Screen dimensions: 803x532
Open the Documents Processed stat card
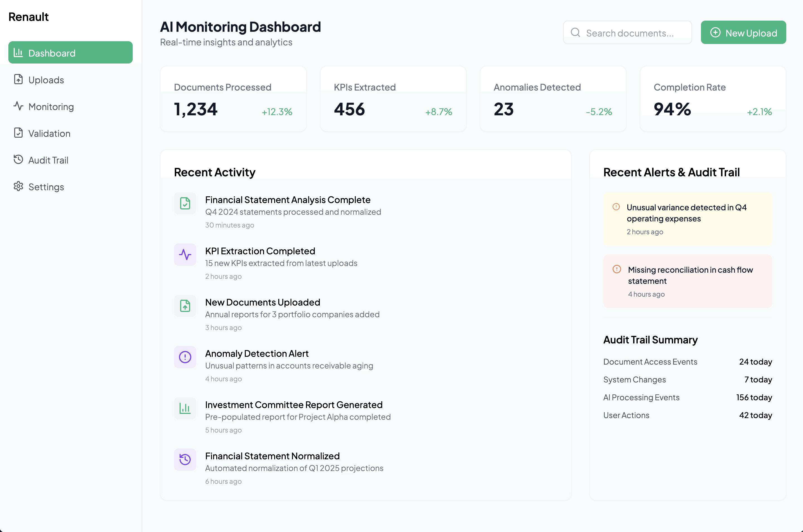pos(233,99)
